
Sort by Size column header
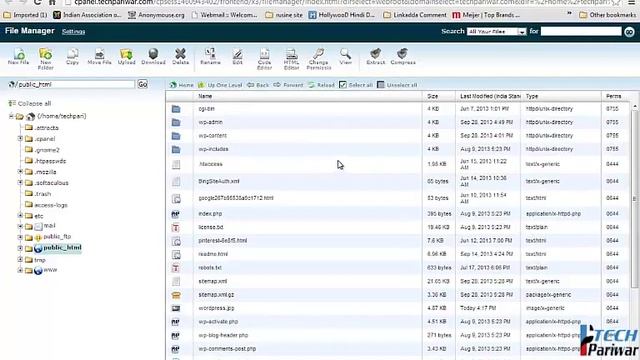(433, 96)
